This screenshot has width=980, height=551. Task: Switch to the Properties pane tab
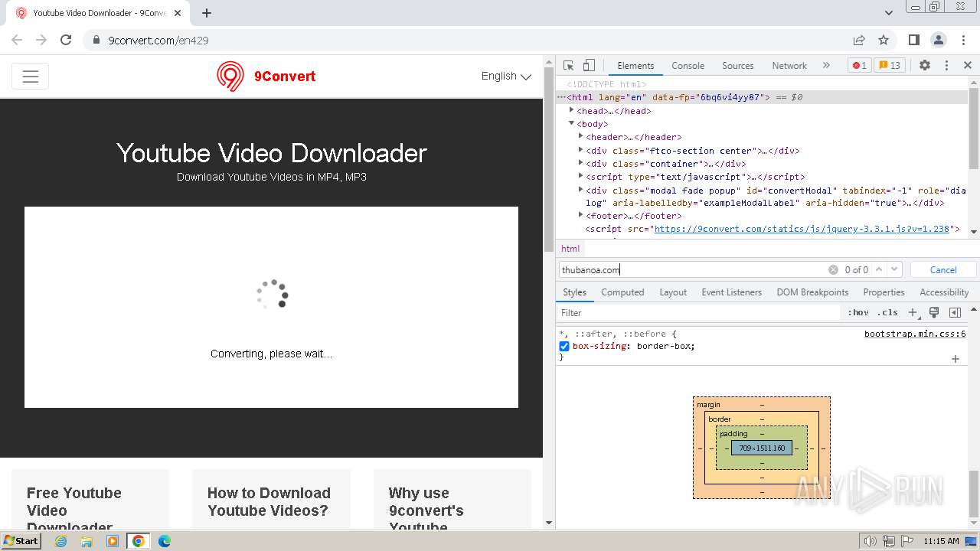tap(884, 292)
